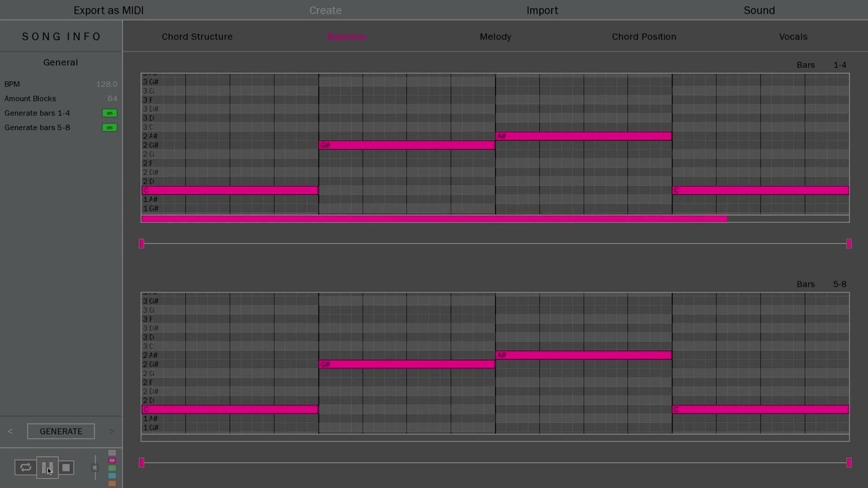Image resolution: width=868 pixels, height=488 pixels.
Task: Click the Bars 5-8 label
Action: [x=821, y=284]
